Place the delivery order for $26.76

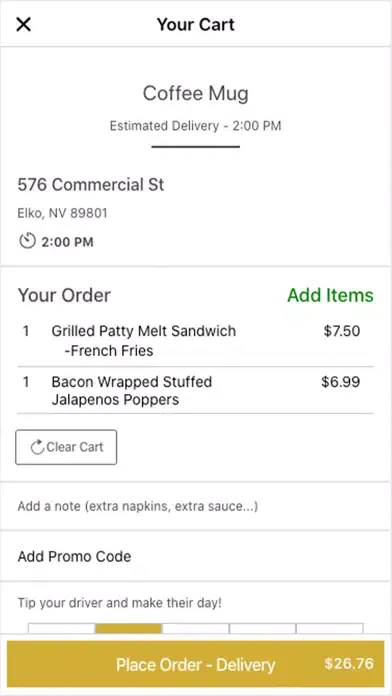tap(196, 664)
